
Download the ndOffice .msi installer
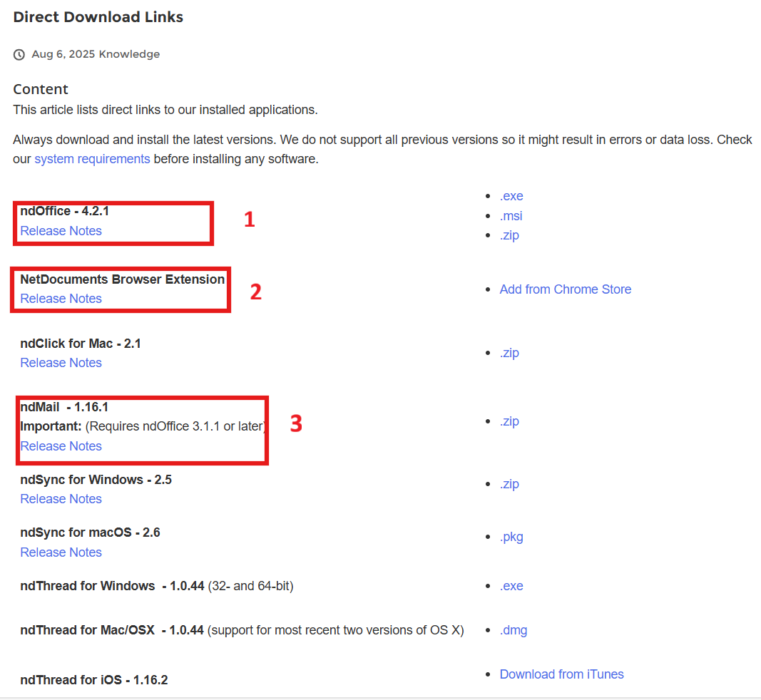pyautogui.click(x=511, y=216)
